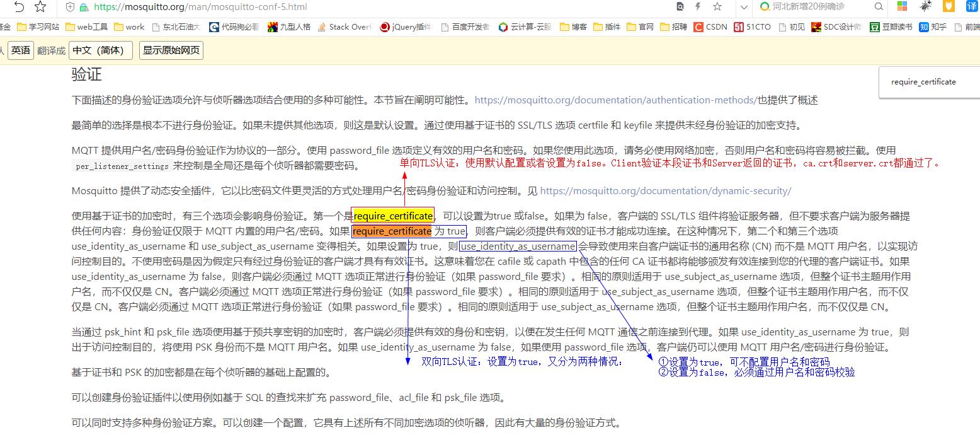
Task: Click the search magnifier button
Action: tap(879, 7)
